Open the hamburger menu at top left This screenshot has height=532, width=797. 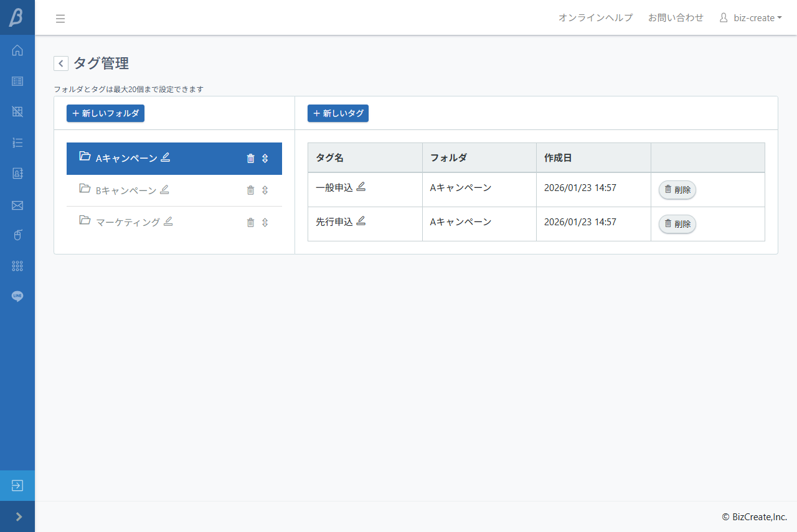coord(60,18)
